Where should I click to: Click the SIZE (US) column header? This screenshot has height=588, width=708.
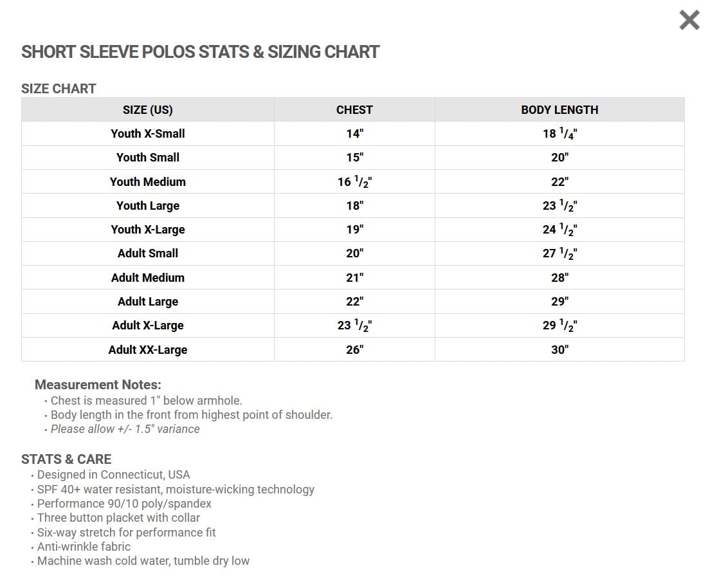[x=148, y=110]
